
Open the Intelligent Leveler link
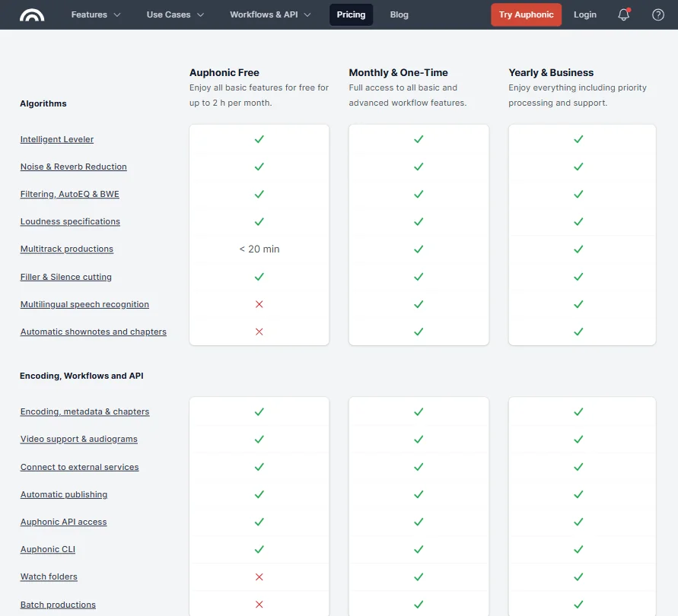pos(56,139)
